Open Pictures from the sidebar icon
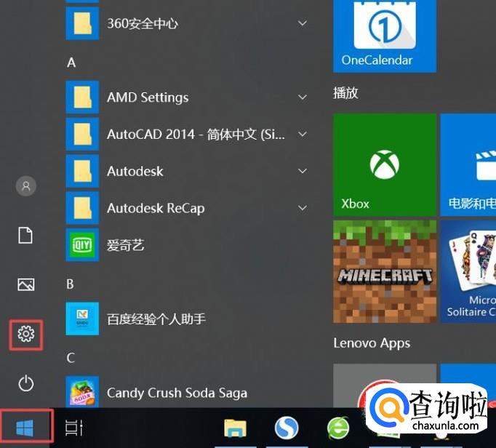The height and width of the screenshot is (448, 496). point(26,284)
